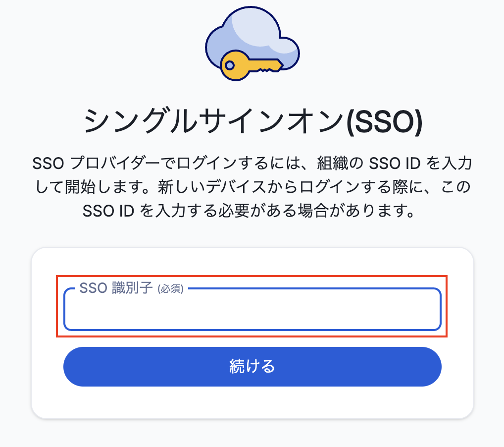Click the yellow key in the logo
Screen dimensions: 504x447
[250, 65]
